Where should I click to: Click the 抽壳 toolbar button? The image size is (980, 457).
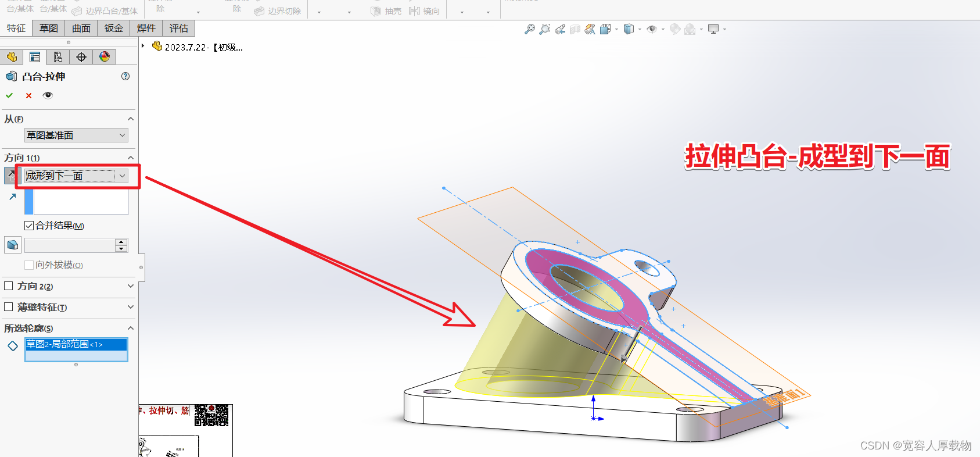pyautogui.click(x=386, y=11)
